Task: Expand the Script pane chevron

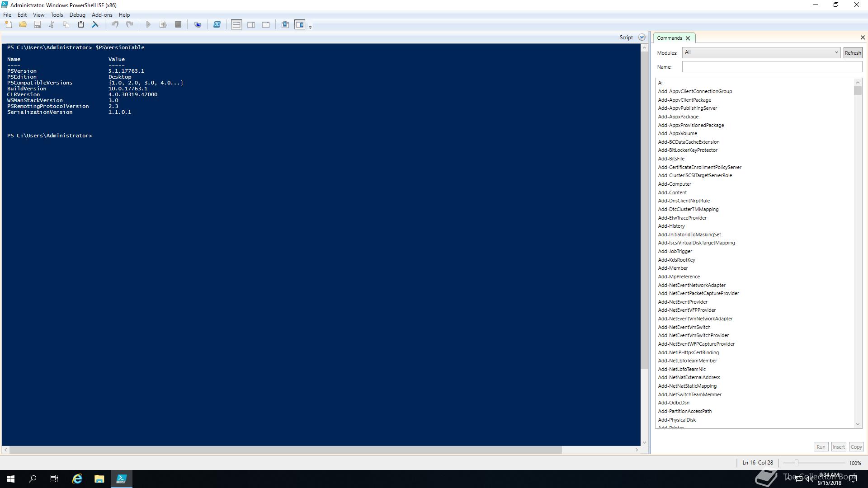Action: click(642, 38)
